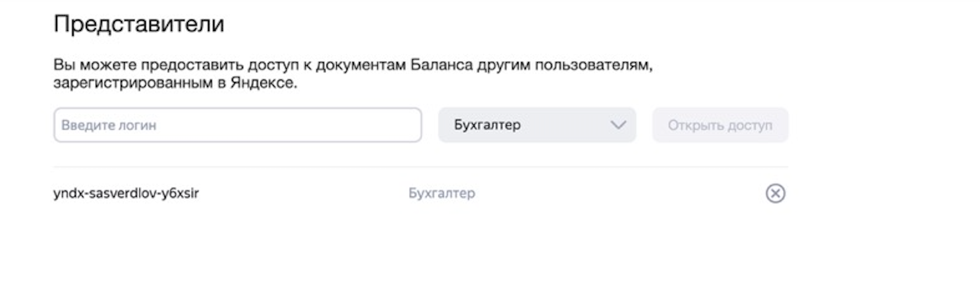Revoke access for the listed accountant
980x286 pixels.
775,193
